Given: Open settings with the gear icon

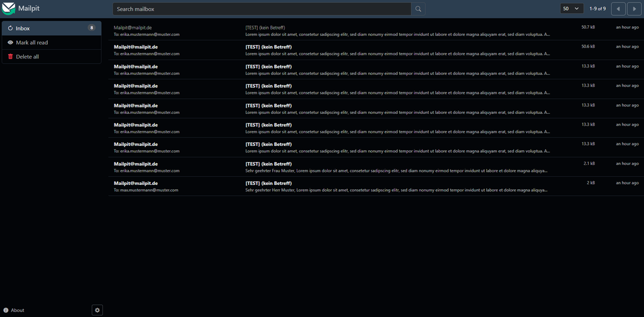Looking at the screenshot, I should (97, 310).
